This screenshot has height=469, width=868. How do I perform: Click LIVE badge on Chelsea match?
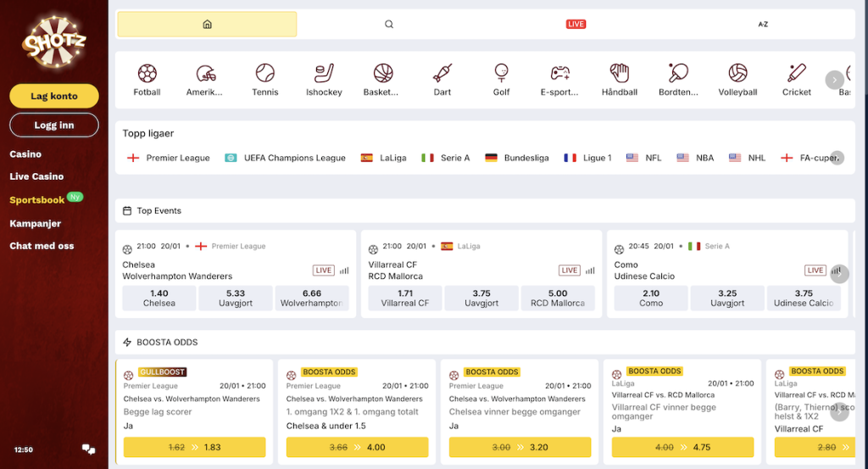click(x=324, y=271)
